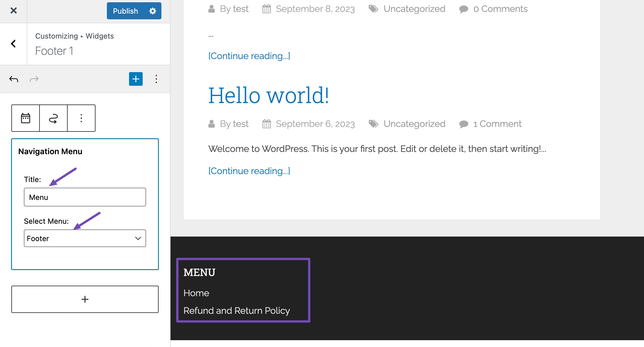
Task: Click the redo arrow icon
Action: click(34, 79)
